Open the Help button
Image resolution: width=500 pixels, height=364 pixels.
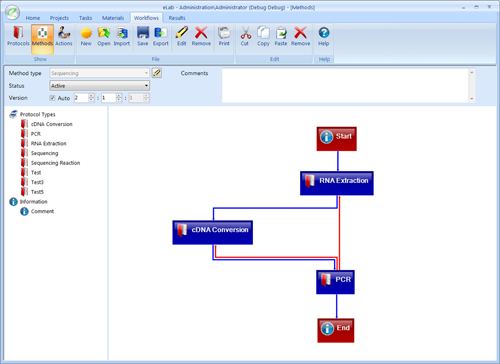[x=324, y=37]
